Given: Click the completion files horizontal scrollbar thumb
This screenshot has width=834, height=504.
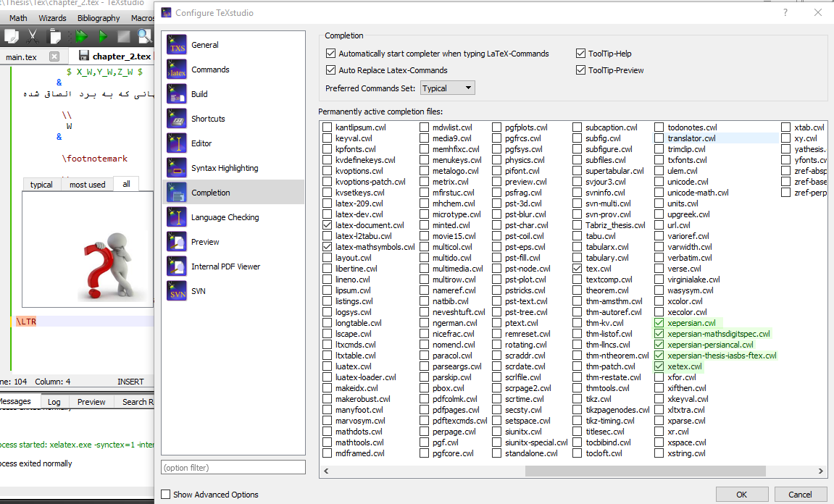Looking at the screenshot, I should [645, 471].
